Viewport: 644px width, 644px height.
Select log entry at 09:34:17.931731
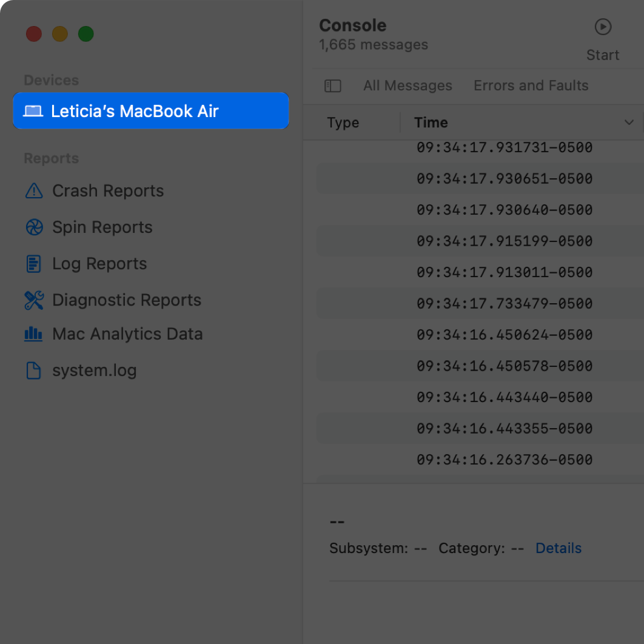pos(504,147)
